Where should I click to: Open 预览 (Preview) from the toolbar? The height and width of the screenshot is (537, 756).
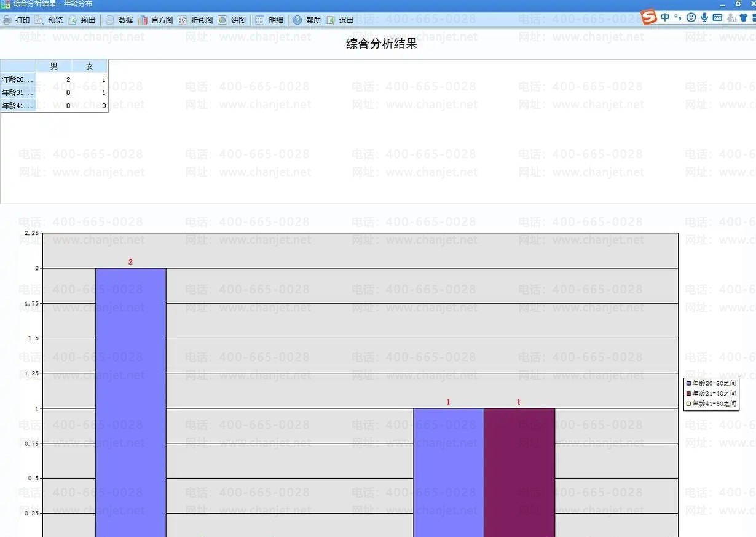[49, 20]
